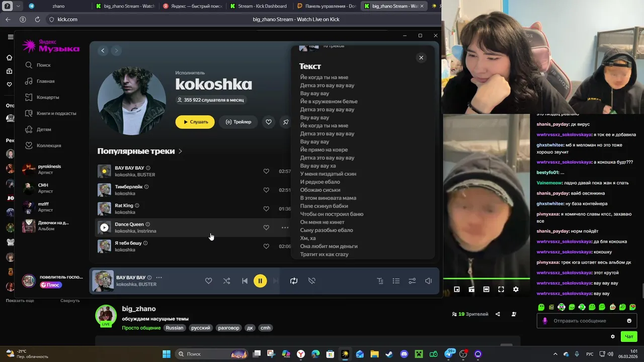
Task: Enter fullscreen on the Kick player
Action: (501, 289)
